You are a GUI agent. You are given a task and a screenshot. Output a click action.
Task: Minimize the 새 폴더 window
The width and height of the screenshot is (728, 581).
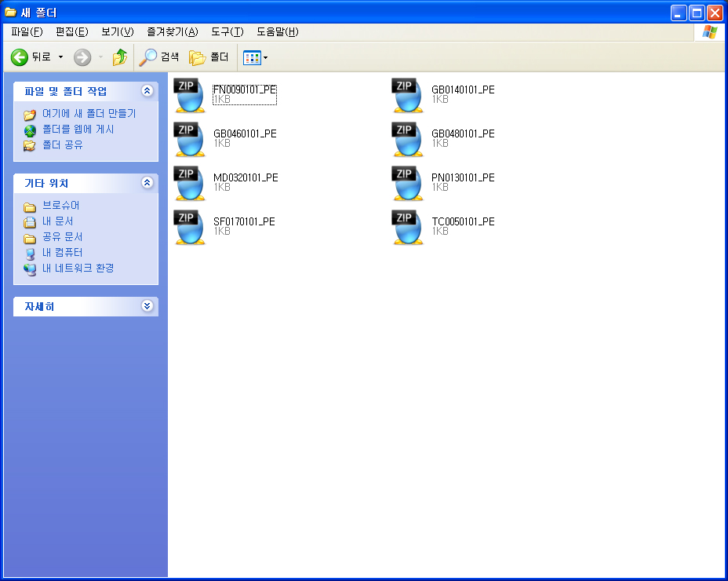coord(679,13)
